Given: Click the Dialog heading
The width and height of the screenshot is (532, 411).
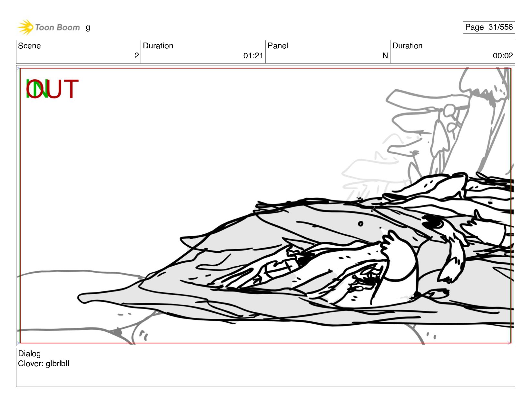Looking at the screenshot, I should pos(29,354).
